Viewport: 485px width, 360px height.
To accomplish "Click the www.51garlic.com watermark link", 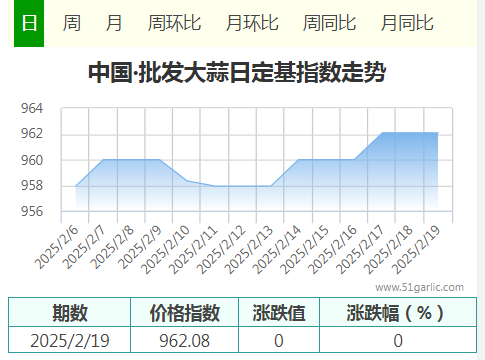I will click(419, 287).
